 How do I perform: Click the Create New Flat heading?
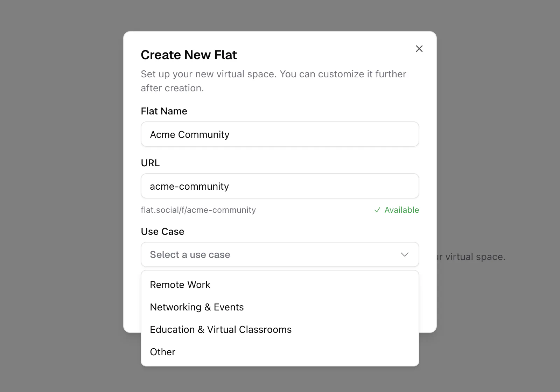(x=189, y=55)
